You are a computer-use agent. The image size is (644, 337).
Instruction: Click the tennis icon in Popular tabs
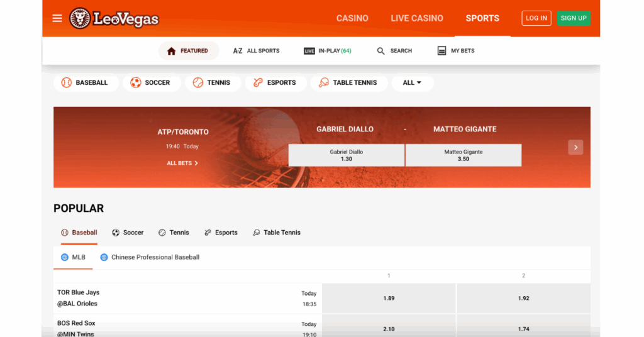[x=162, y=233]
